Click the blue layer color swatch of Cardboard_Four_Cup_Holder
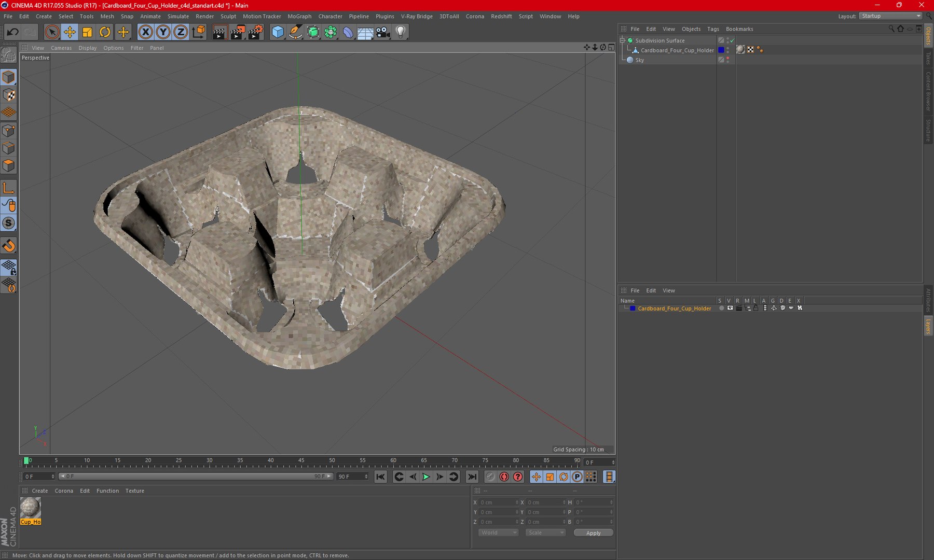Screen dimensions: 934x560 point(721,50)
